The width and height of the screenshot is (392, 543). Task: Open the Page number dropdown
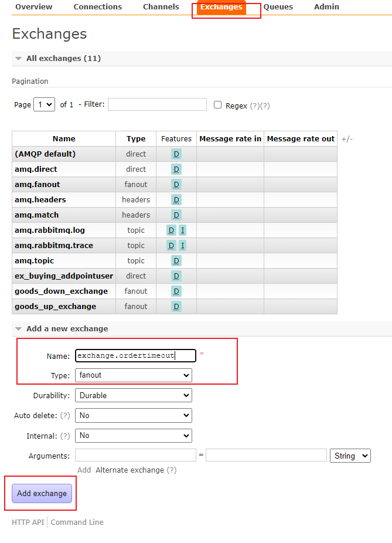pos(45,104)
